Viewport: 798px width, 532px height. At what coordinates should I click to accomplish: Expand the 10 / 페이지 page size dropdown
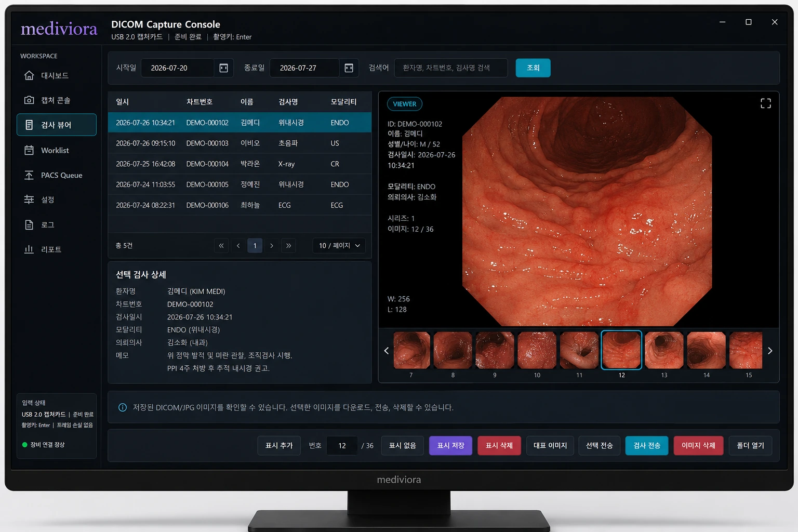[339, 246]
